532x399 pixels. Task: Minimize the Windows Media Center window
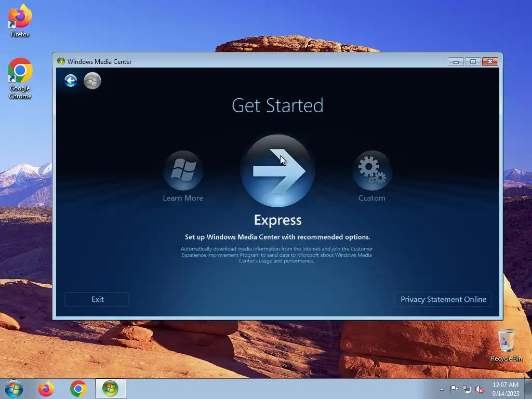[456, 61]
